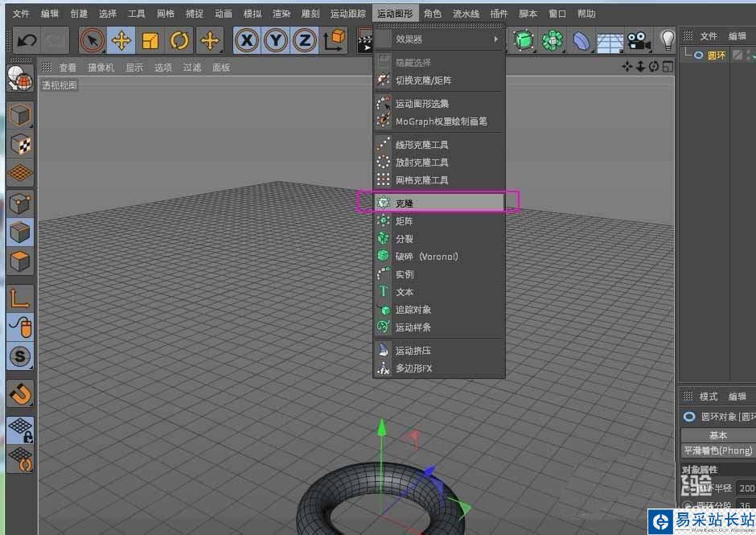Screen dimensions: 756x535
Task: Select the 圆环 object in the manager
Action: tap(717, 55)
